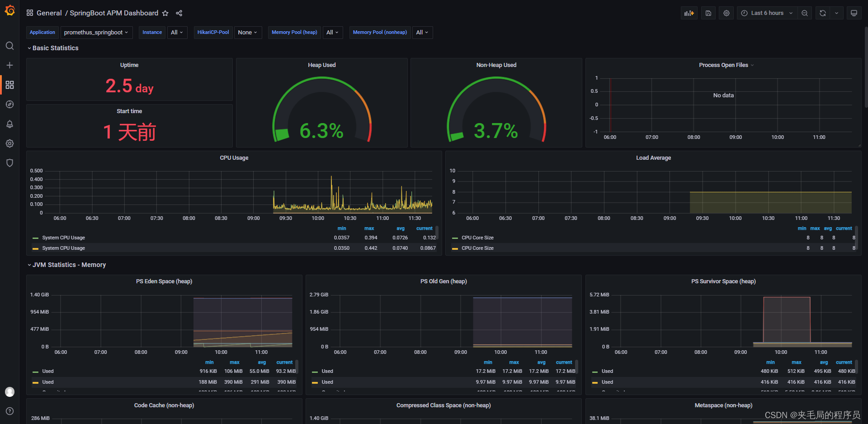The height and width of the screenshot is (424, 868).
Task: Click the page vertical scrollbar
Action: [x=866, y=67]
